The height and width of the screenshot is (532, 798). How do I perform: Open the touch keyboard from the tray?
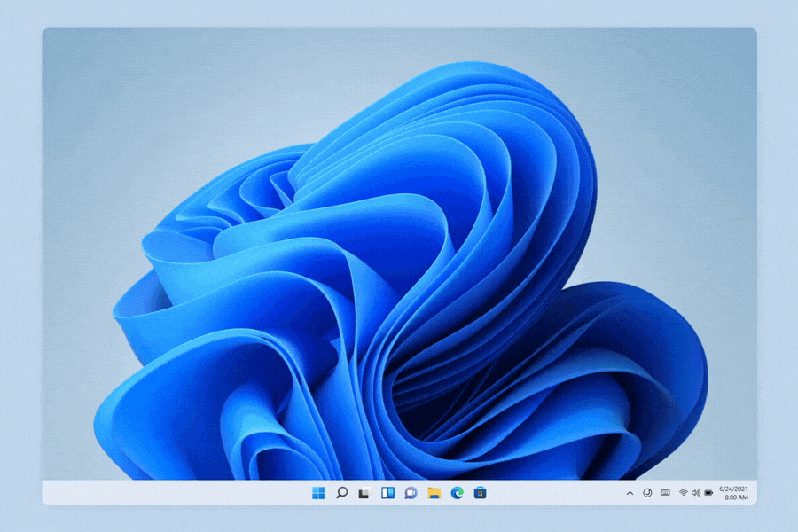point(665,494)
